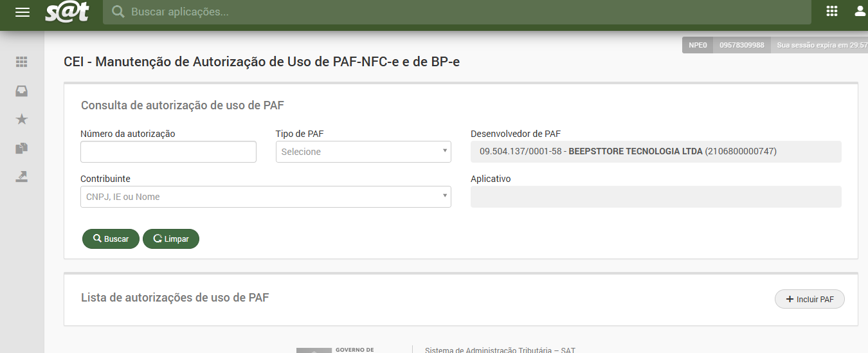
Task: Open the Contribuinte dropdown list
Action: coord(266,197)
